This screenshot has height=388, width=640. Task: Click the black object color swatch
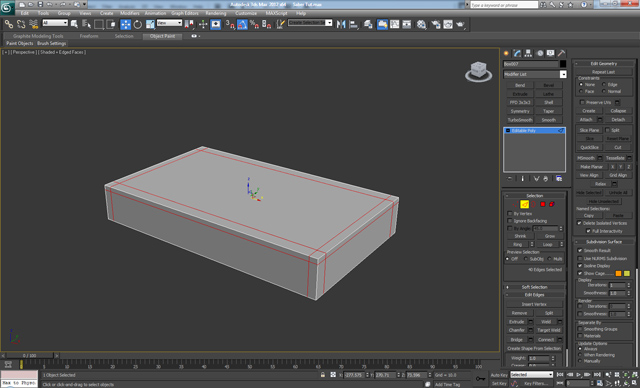(563, 64)
